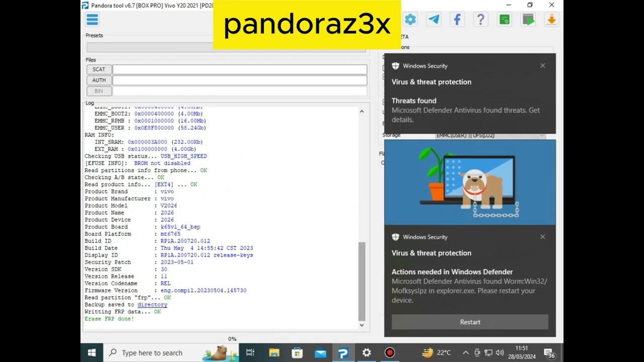Click the SCAT file button
The image size is (644, 362).
(99, 69)
